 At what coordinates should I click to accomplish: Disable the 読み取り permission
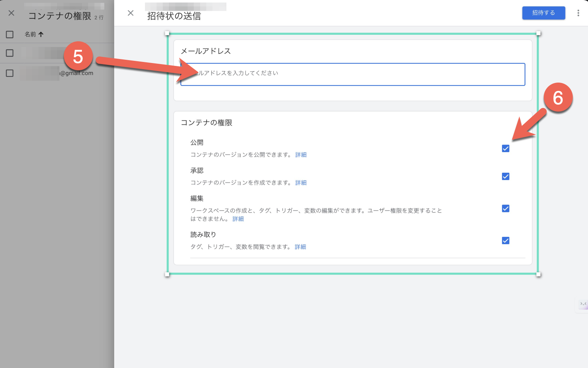point(505,240)
